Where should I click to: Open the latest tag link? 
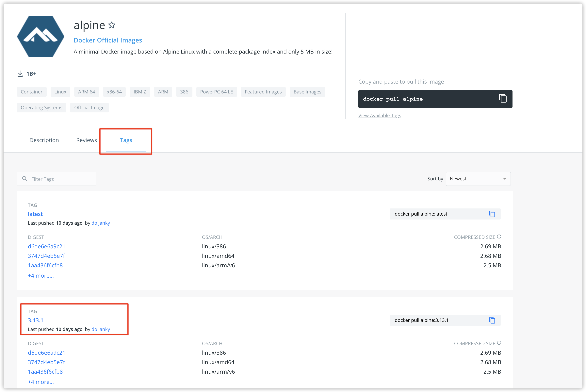pos(35,214)
